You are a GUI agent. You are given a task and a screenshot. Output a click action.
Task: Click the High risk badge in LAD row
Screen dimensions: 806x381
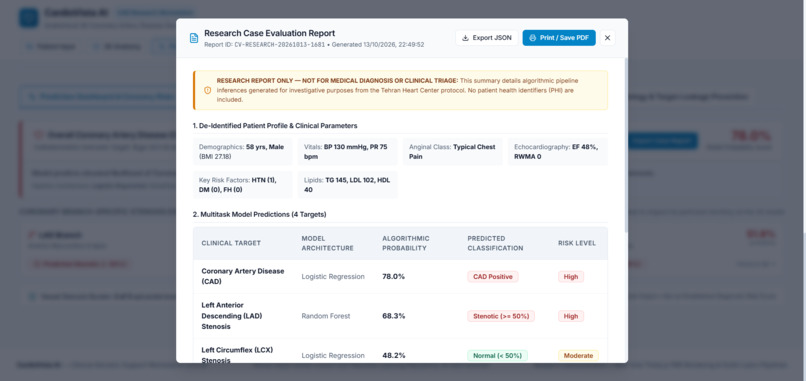pos(571,316)
